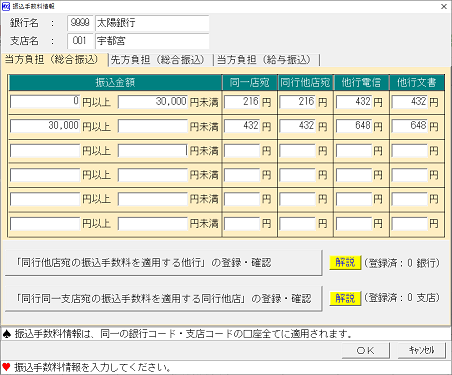Click the 振込手数料情報を入力してください status message

point(93,367)
